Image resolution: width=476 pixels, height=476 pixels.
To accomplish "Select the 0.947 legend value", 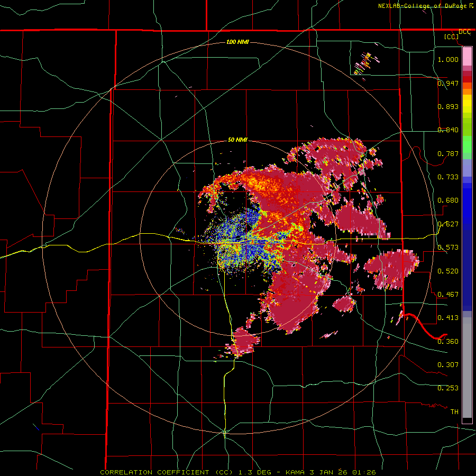I will click(448, 83).
